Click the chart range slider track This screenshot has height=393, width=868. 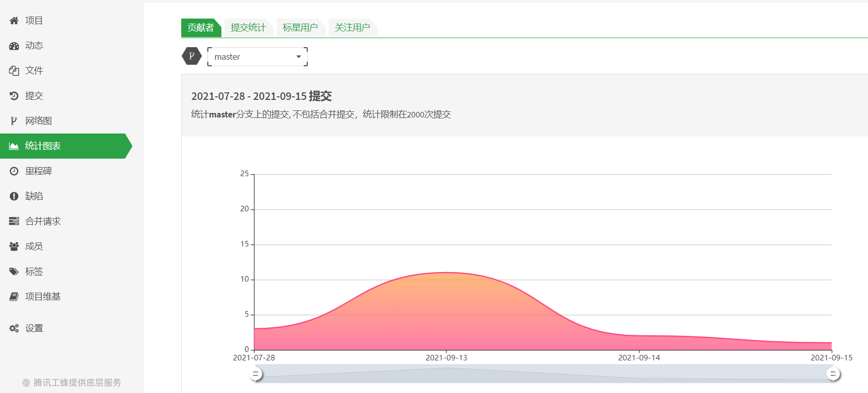pyautogui.click(x=544, y=374)
